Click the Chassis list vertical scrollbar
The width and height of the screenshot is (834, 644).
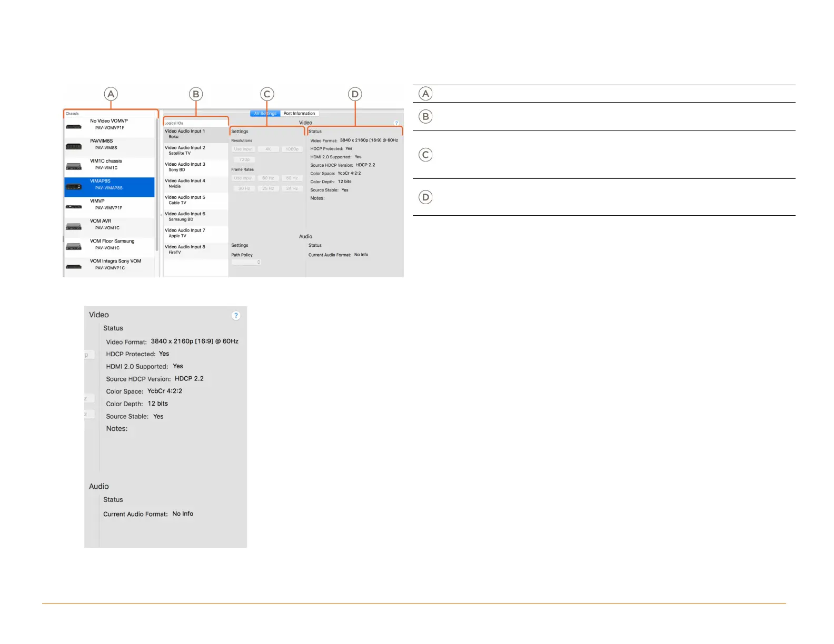157,185
